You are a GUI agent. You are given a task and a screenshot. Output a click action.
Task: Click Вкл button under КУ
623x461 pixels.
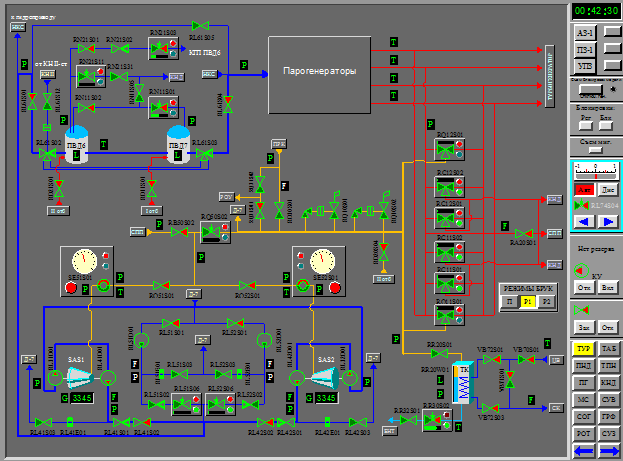(x=608, y=287)
